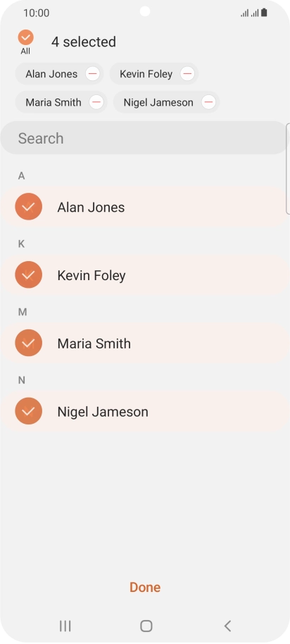Image resolution: width=290 pixels, height=644 pixels.
Task: Tap the Nigel Jameson contact name
Action: coord(103,412)
